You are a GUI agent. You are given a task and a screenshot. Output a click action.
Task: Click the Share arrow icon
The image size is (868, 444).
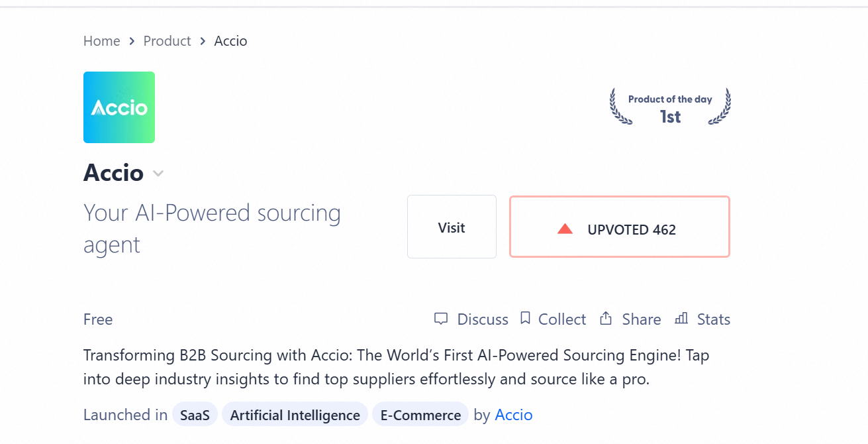605,319
